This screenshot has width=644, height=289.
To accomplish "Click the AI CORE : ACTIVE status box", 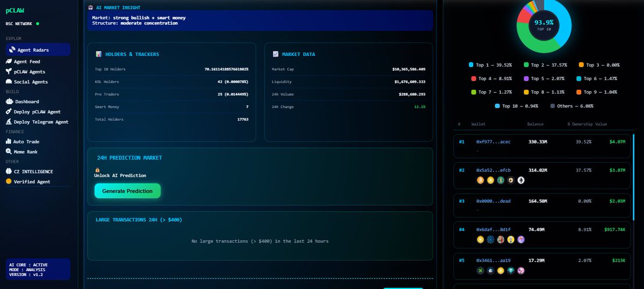I will pyautogui.click(x=38, y=269).
